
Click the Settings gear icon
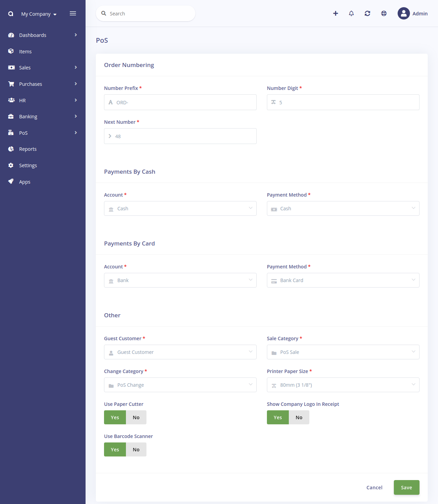click(11, 165)
